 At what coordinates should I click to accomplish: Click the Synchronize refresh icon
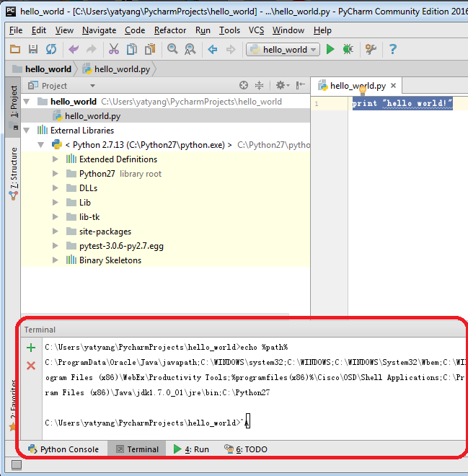(x=51, y=49)
